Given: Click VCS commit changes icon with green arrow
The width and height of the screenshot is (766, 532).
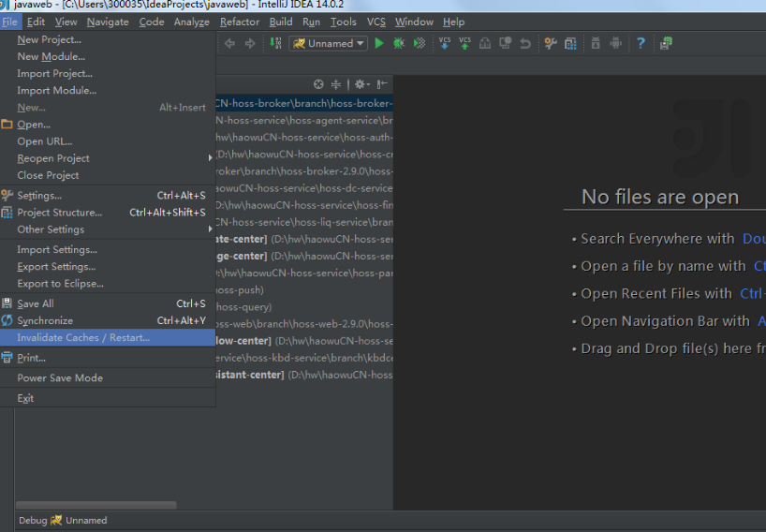Looking at the screenshot, I should (464, 43).
